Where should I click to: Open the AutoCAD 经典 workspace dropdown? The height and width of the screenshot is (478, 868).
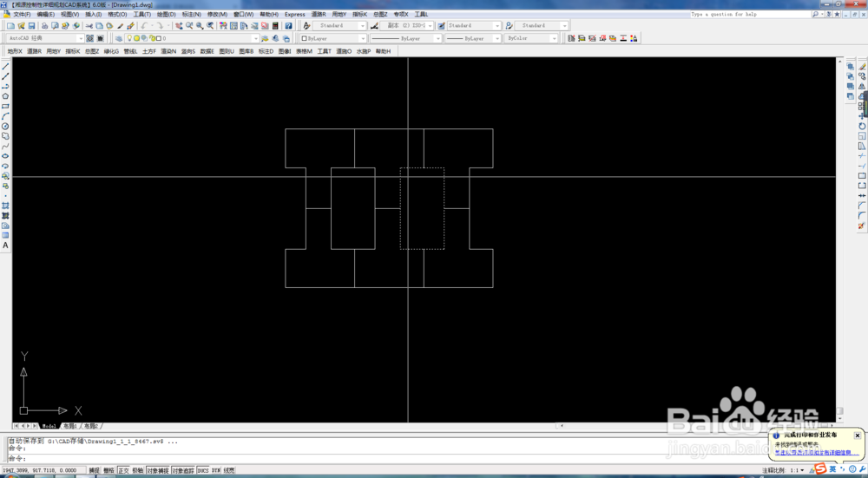(x=80, y=39)
